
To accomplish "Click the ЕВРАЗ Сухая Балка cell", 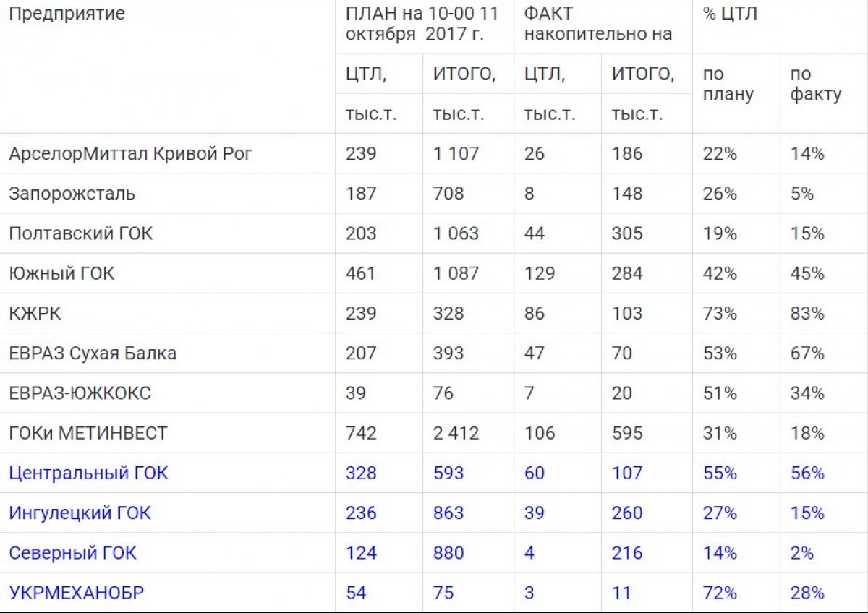I will 93,353.
